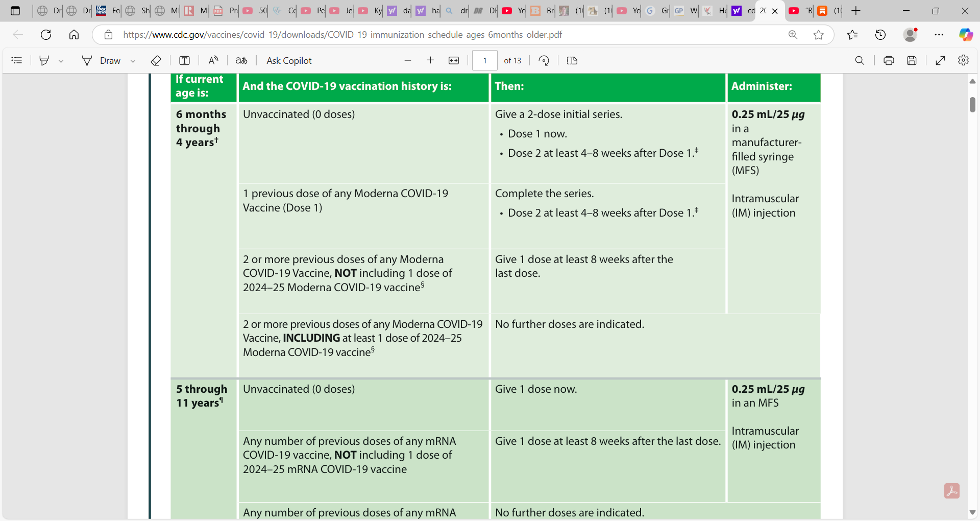Click 'Give 1 dose now.' text

(536, 389)
